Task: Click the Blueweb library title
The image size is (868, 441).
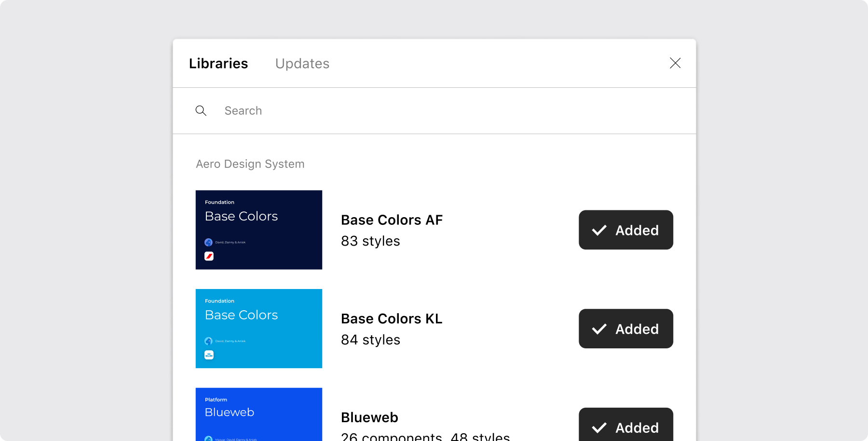Action: tap(369, 417)
